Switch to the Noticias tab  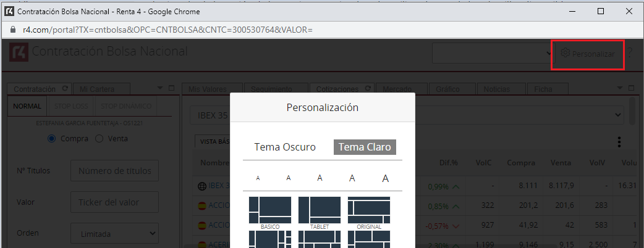point(500,89)
